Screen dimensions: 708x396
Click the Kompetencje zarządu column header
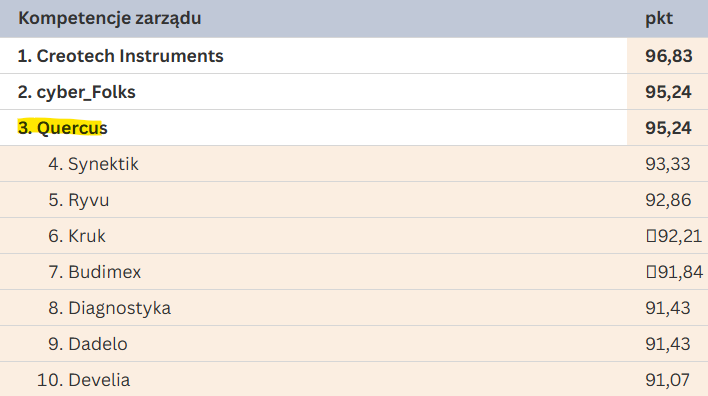coord(110,19)
